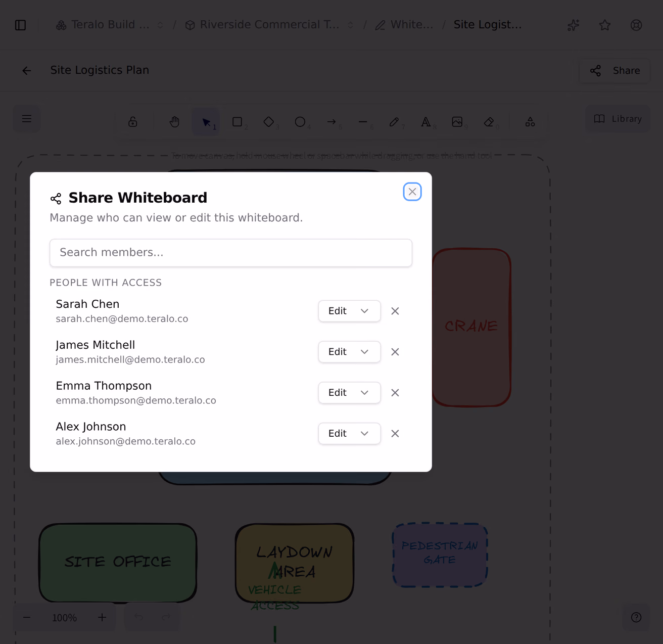Screen dimensions: 663x644
Task: Open the help lifebuoy icon
Action: coord(636,25)
